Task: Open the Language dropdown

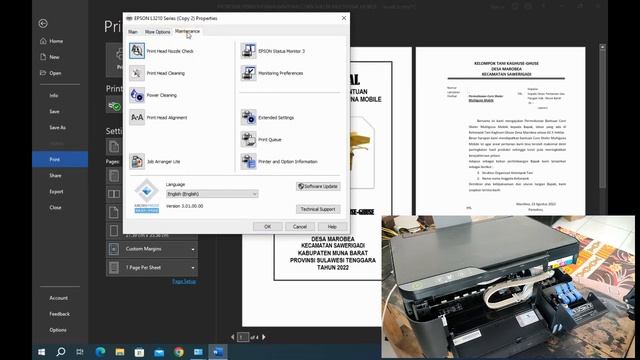Action: point(212,194)
